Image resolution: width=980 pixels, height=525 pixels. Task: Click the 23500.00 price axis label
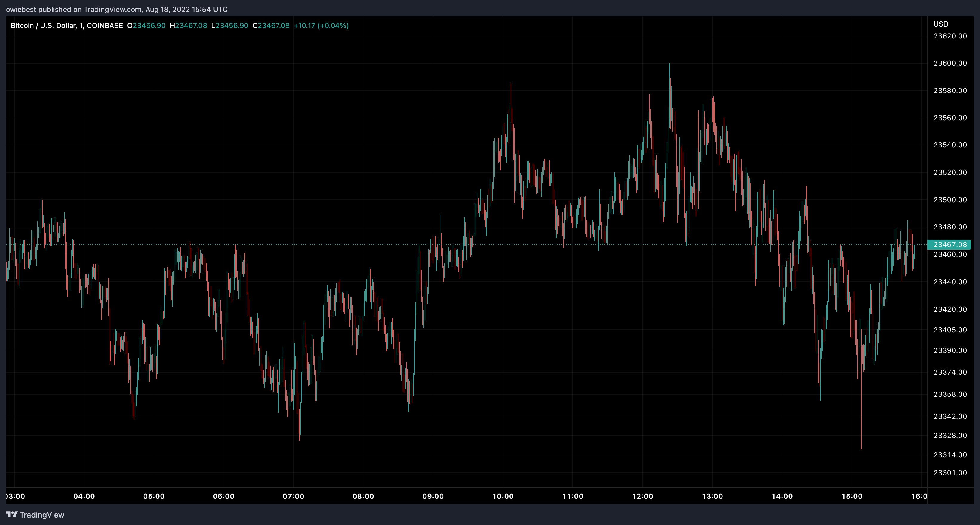coord(950,200)
